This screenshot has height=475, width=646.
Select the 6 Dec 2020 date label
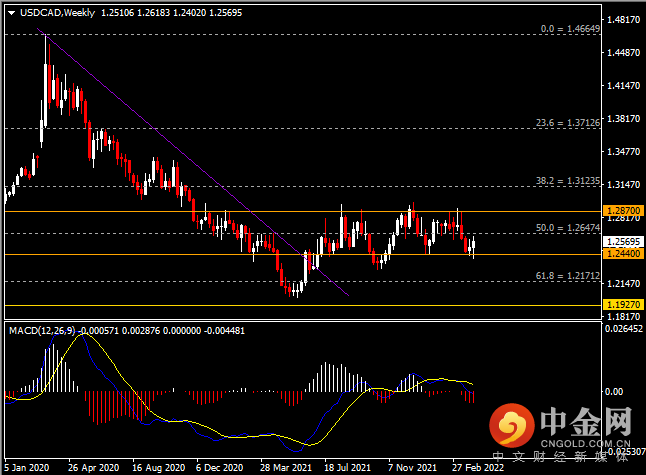[x=220, y=468]
